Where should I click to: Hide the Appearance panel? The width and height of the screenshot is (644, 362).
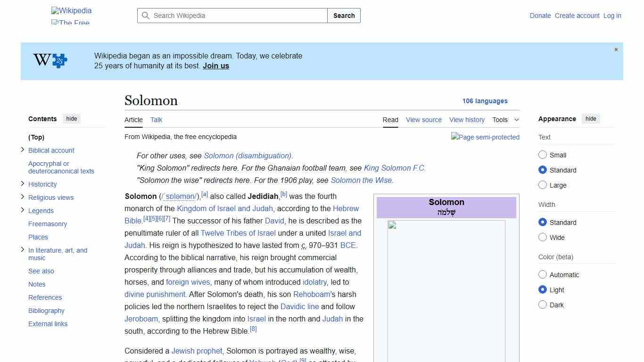coord(591,119)
